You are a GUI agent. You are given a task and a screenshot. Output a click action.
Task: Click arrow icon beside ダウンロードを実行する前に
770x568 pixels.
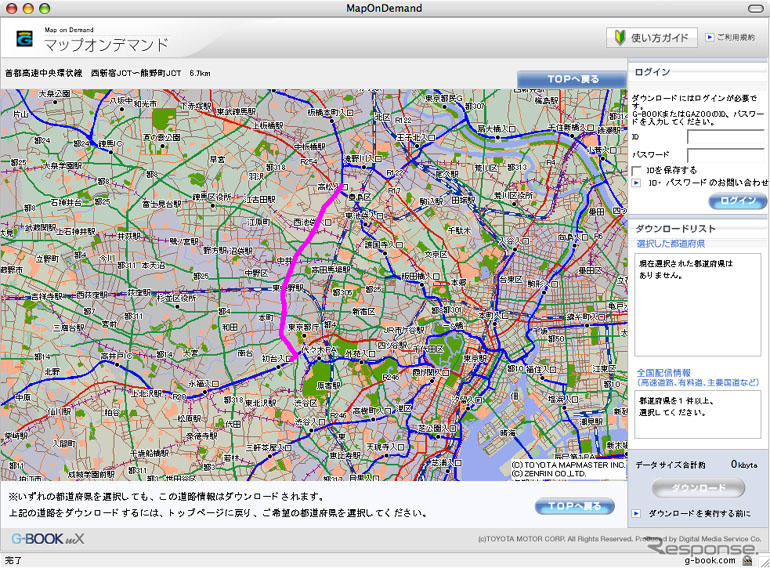(x=637, y=513)
